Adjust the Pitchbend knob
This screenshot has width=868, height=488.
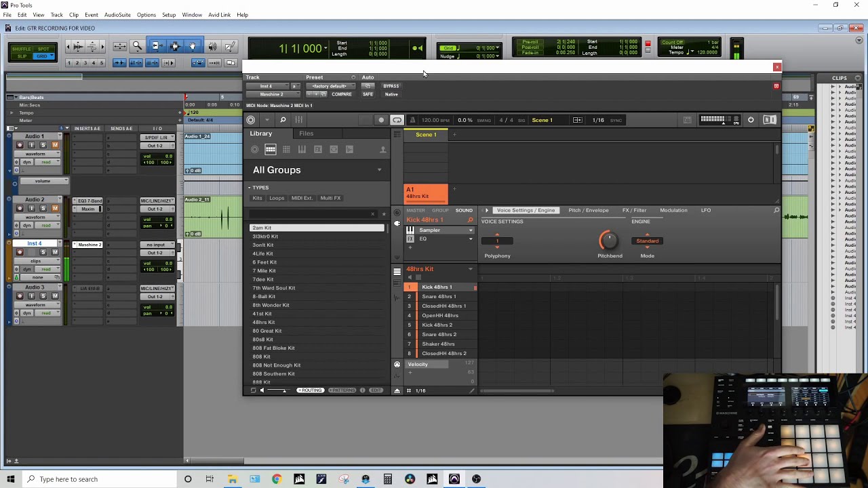tap(609, 240)
